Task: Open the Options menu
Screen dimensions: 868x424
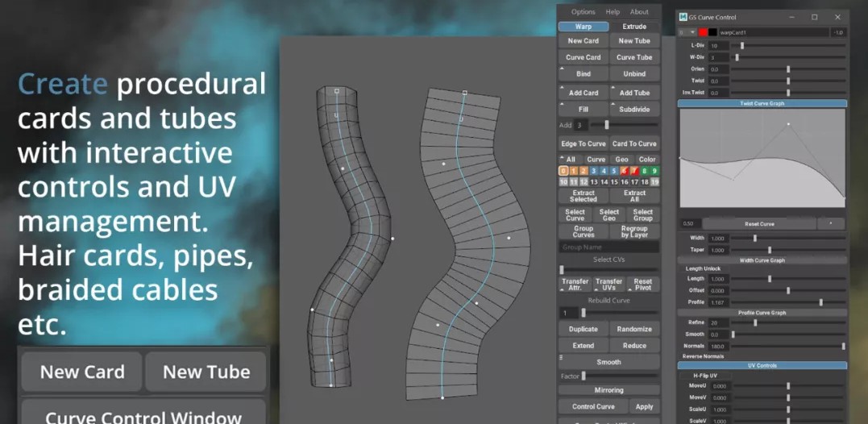Action: 583,12
